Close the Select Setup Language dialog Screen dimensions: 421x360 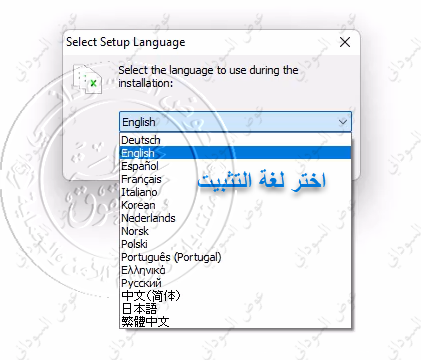pos(345,42)
